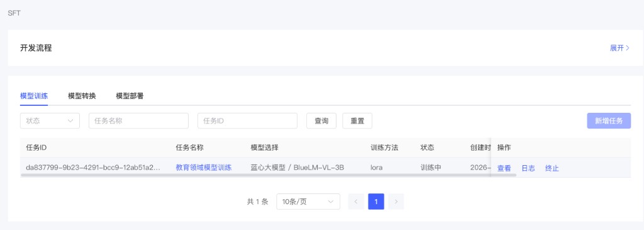Focus the 任务名称 search field
Viewport: 644px width, 230px height.
tap(139, 121)
